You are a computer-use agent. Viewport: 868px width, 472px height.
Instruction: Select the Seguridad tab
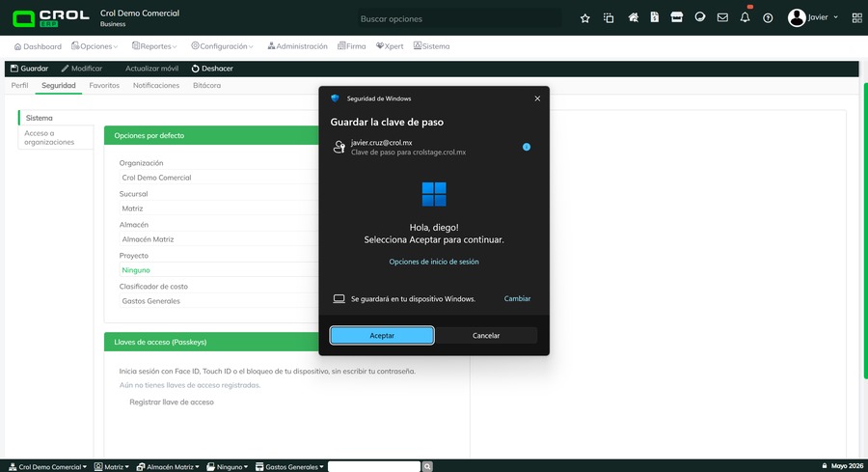[59, 85]
